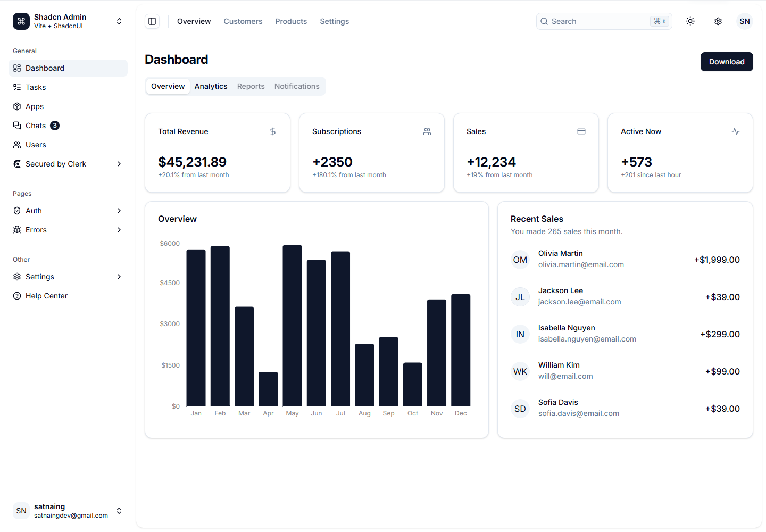Toggle the sidebar panel icon
The width and height of the screenshot is (766, 532).
(152, 21)
